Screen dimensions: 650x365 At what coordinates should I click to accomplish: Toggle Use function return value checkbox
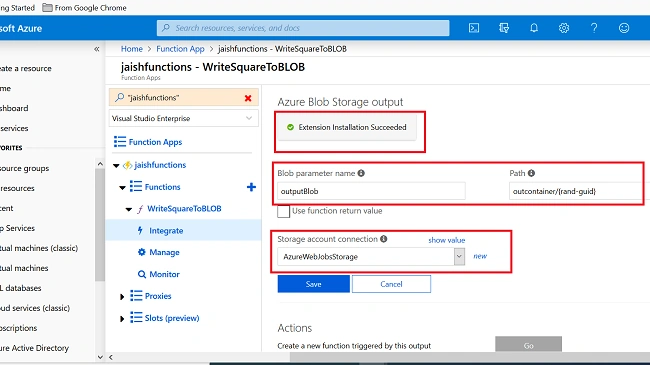pyautogui.click(x=284, y=211)
